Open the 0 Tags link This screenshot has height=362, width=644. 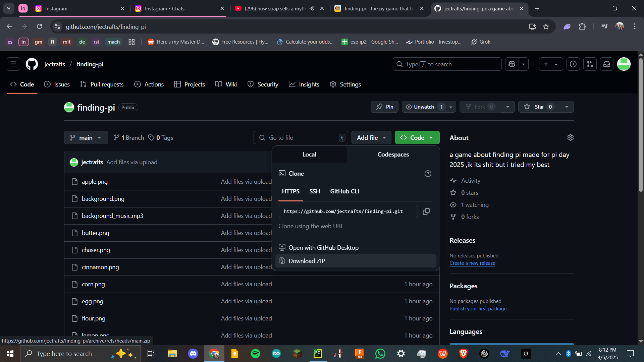161,137
